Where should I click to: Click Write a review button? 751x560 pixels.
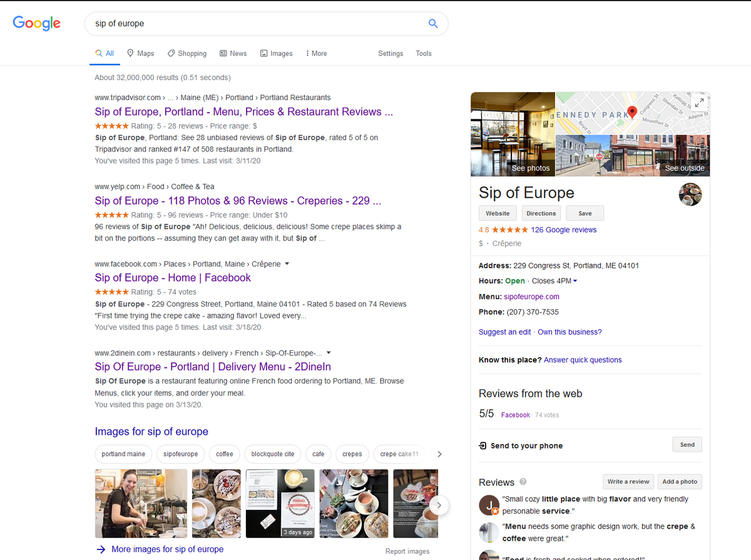(628, 481)
